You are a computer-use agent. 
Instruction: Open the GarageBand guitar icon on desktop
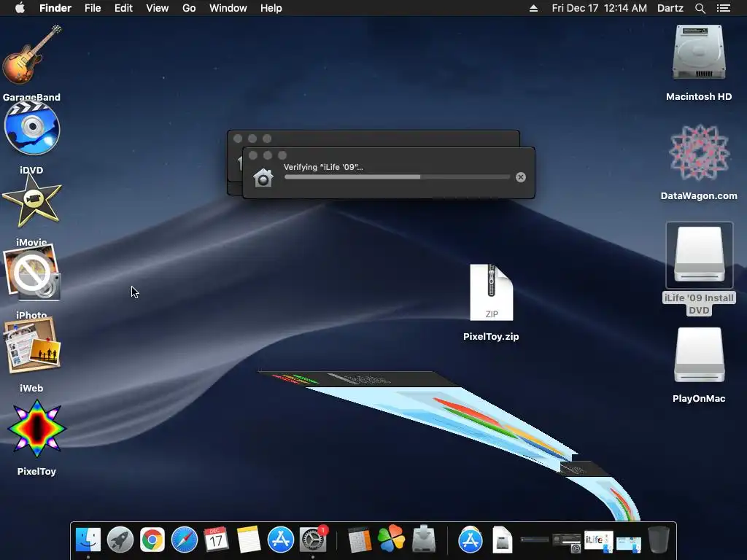point(32,55)
